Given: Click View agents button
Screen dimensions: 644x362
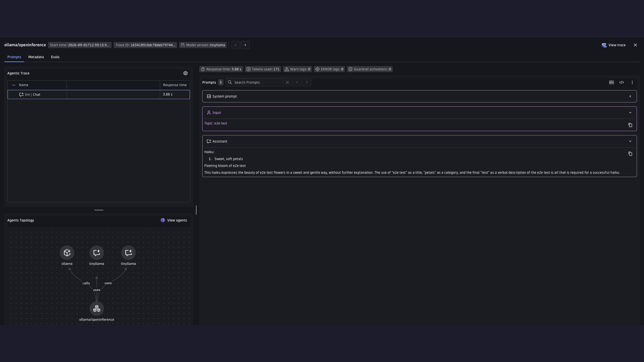Looking at the screenshot, I should tap(174, 220).
